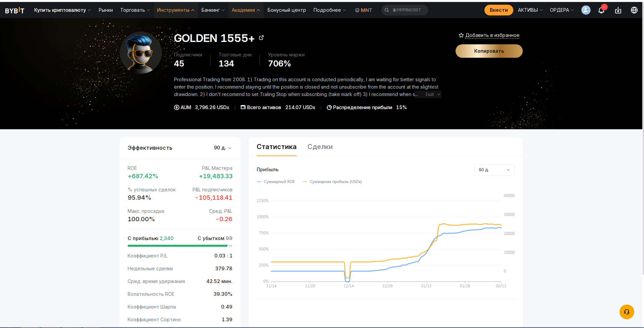The height and width of the screenshot is (328, 644).
Task: Open the MNT link in navbar
Action: coord(363,10)
